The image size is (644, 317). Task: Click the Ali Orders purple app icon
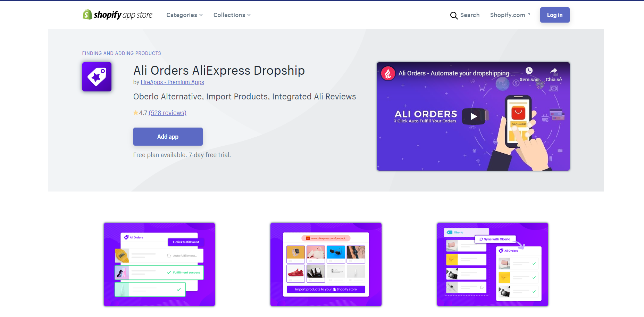97,77
